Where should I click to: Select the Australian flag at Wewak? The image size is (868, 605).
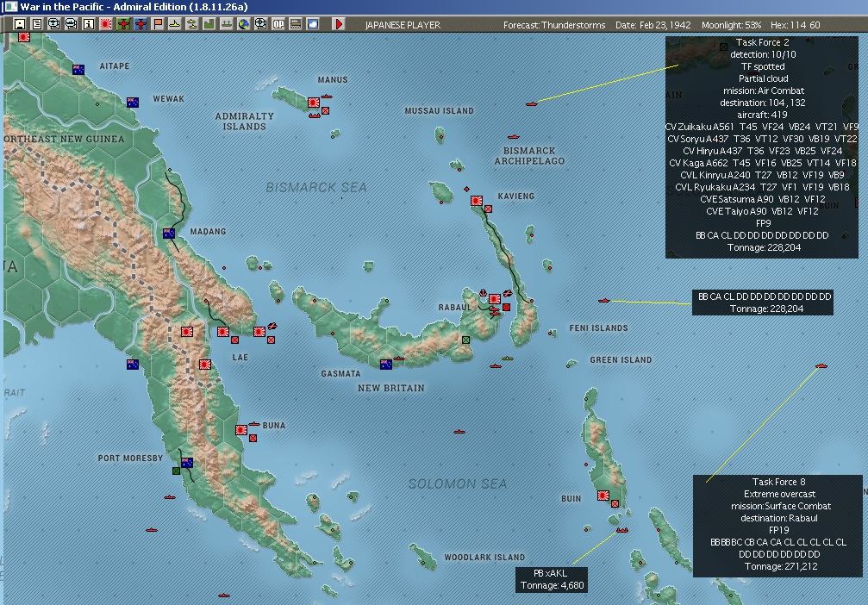tap(133, 103)
